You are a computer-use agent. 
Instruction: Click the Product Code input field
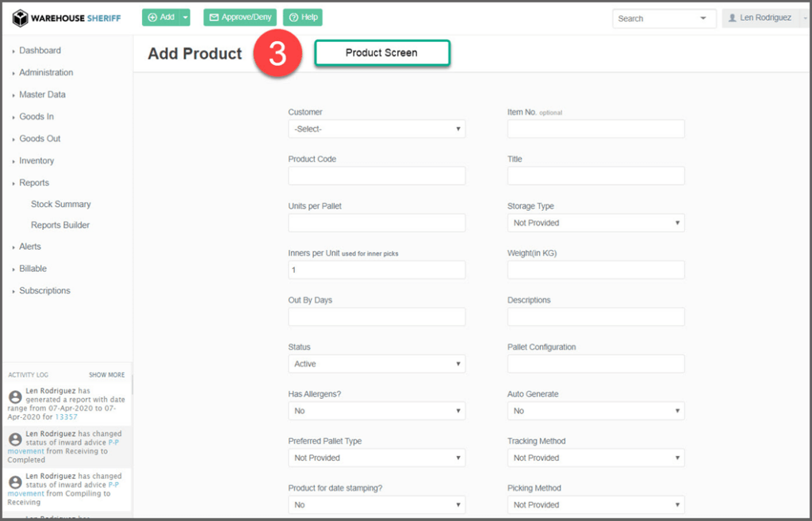[377, 176]
